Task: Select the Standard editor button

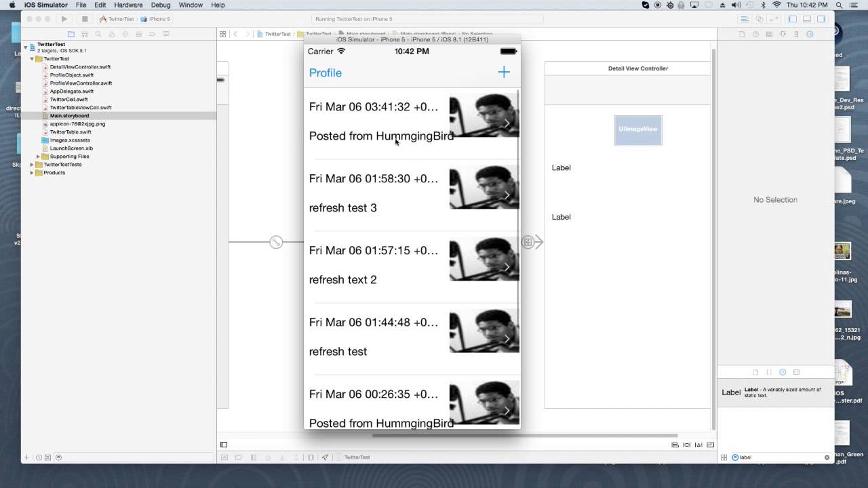Action: 745,19
